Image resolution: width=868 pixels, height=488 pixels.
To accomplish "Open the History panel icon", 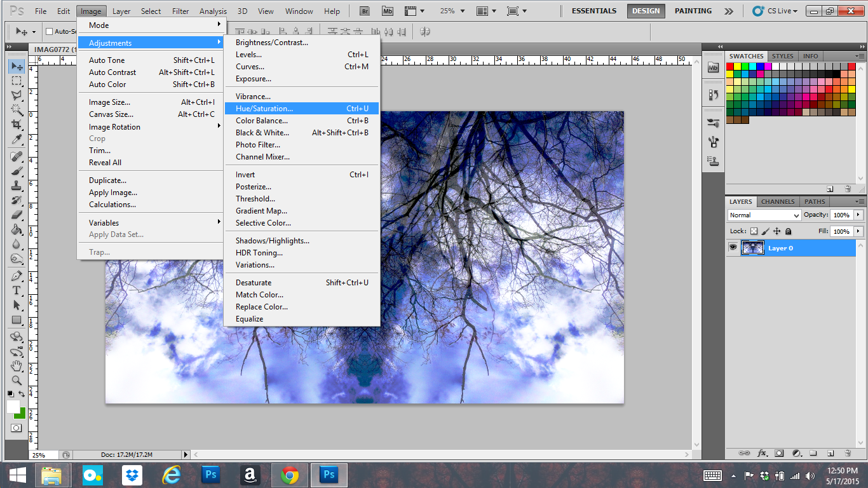I will [713, 95].
